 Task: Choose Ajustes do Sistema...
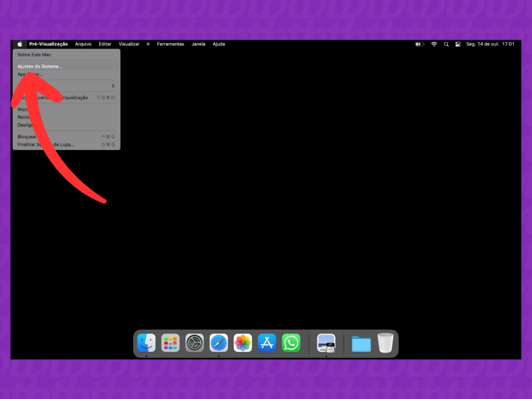pos(66,66)
